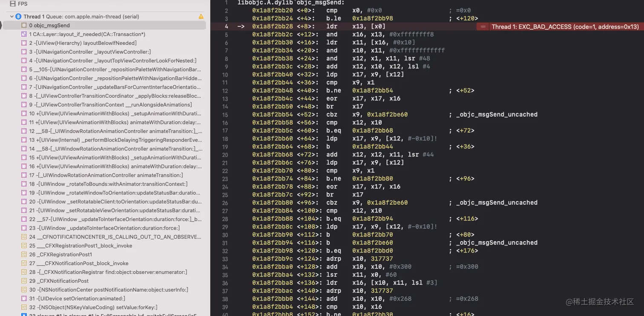644x316 pixels.
Task: Click the error badge icon before Thread 1 message
Action: pyautogui.click(x=483, y=26)
